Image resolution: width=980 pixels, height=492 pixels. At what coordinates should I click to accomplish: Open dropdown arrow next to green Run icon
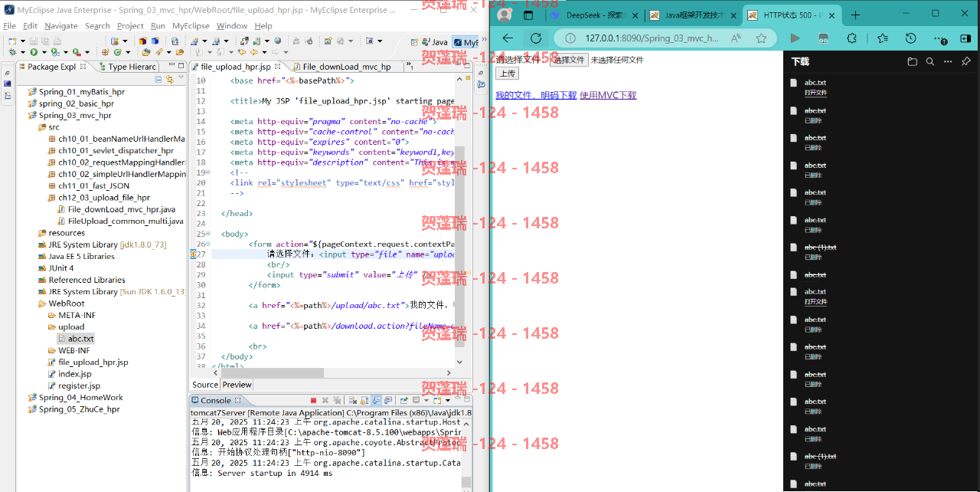coord(44,52)
